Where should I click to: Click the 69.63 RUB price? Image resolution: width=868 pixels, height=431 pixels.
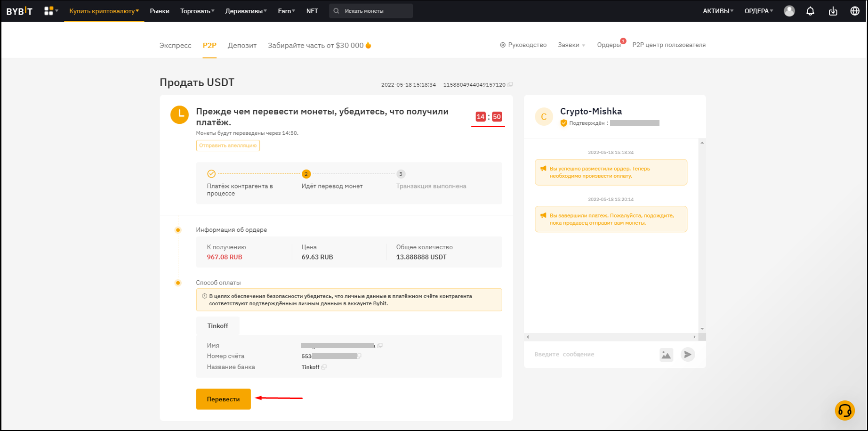(x=317, y=257)
